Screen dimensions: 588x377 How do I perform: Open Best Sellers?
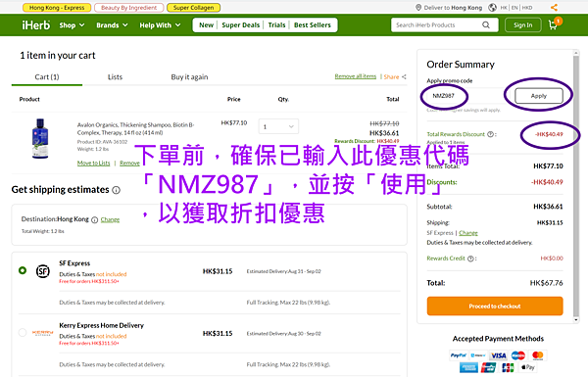click(x=313, y=25)
